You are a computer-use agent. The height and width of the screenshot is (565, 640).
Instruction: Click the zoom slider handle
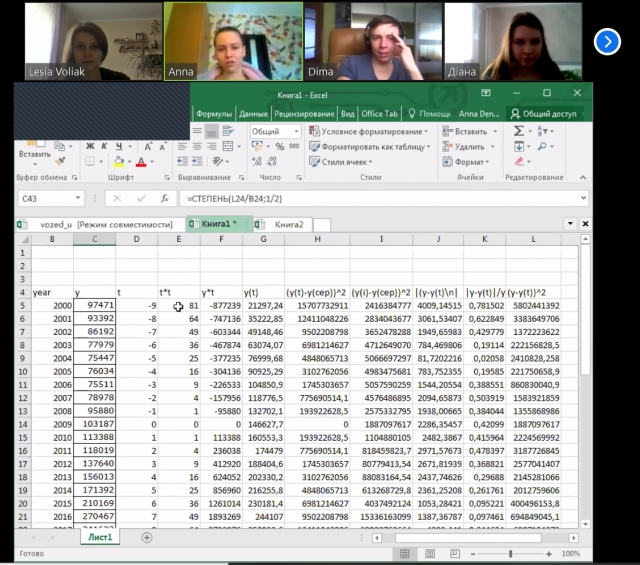(x=510, y=554)
